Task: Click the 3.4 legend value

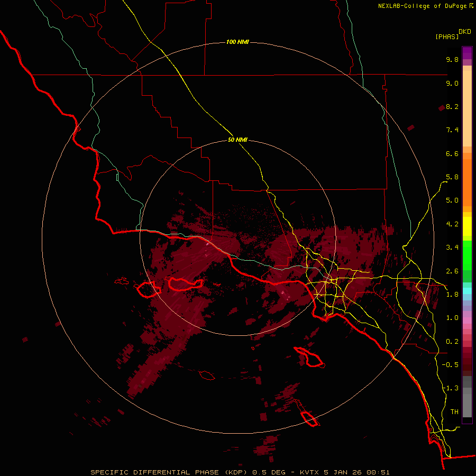Action: pos(452,248)
